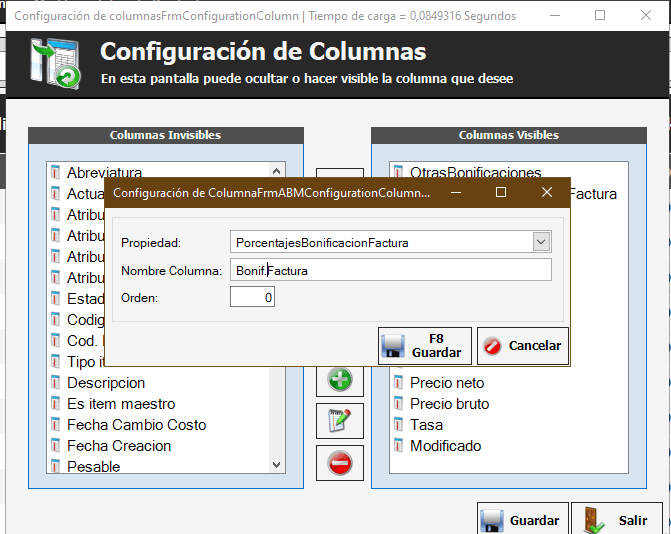Click the green plus add column icon
The image size is (671, 534).
pos(340,380)
